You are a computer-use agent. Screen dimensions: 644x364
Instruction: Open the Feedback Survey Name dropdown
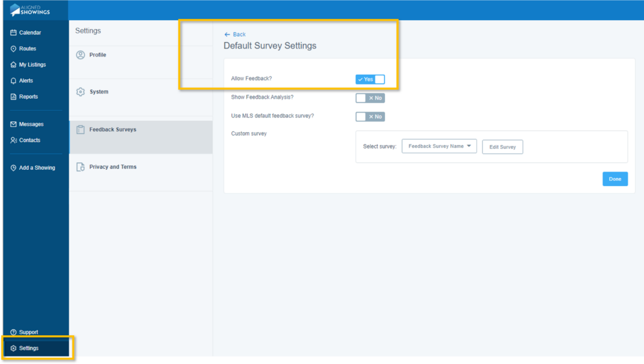439,146
